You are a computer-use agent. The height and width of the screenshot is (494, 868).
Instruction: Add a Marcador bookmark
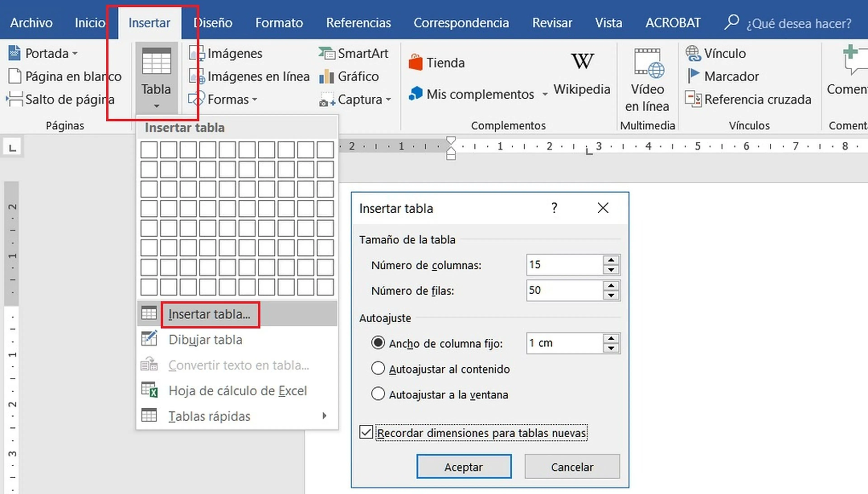pyautogui.click(x=723, y=76)
